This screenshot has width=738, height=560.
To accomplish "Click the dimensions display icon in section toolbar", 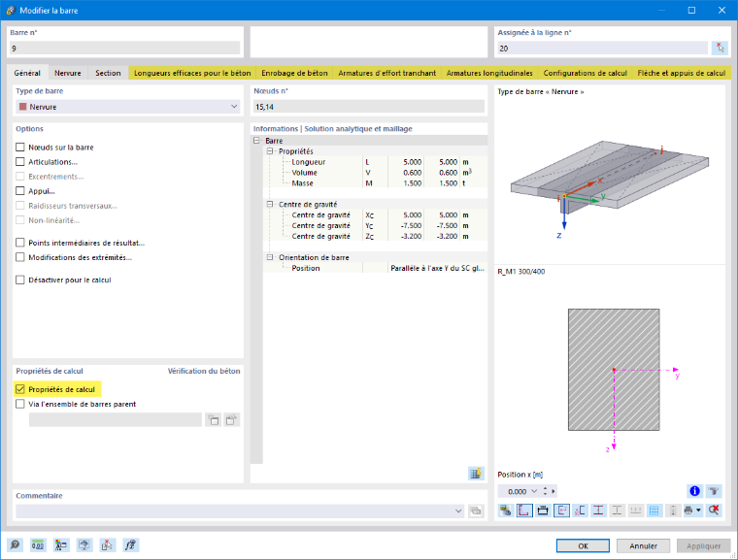I will [x=543, y=511].
